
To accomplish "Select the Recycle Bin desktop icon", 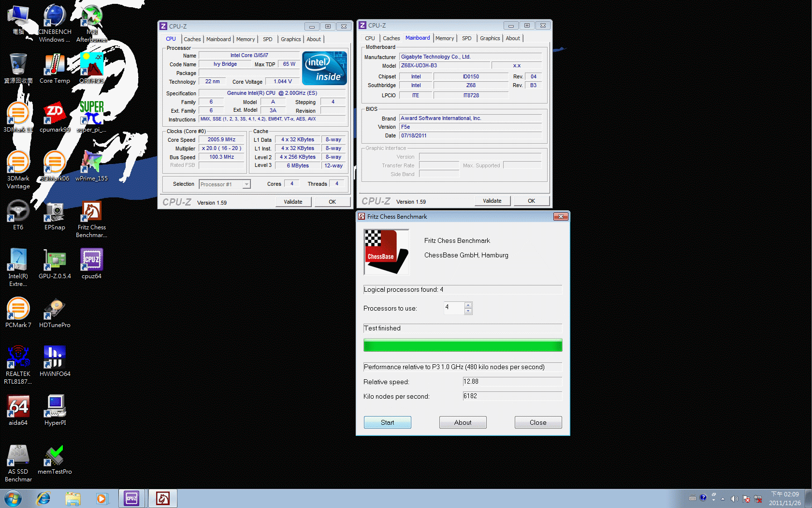I will pos(18,69).
